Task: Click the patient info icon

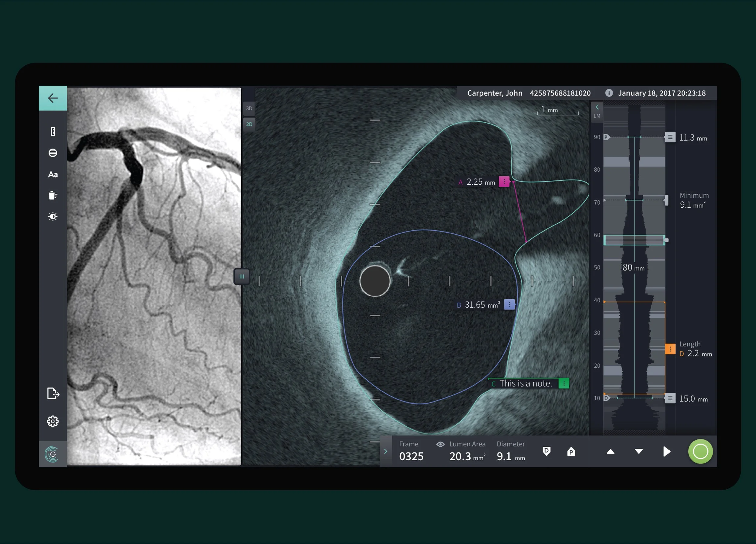Action: coord(609,93)
